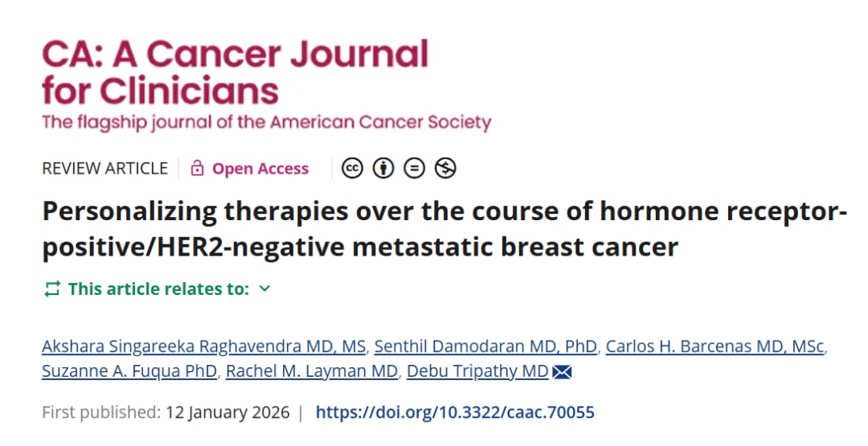Open Rachel M. Layman's author link
Image resolution: width=868 pixels, height=446 pixels.
click(x=312, y=371)
